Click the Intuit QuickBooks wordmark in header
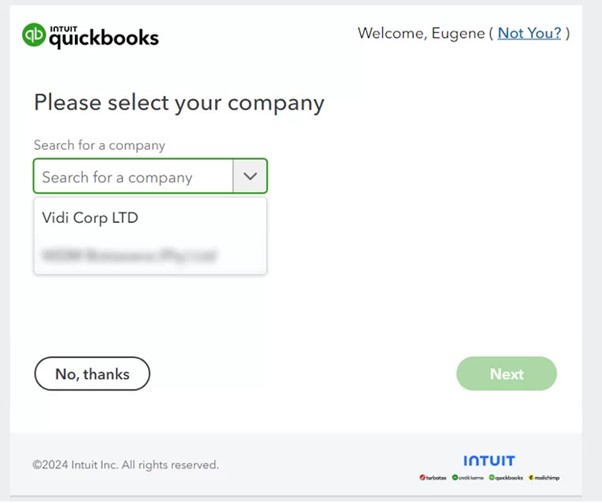 (104, 39)
